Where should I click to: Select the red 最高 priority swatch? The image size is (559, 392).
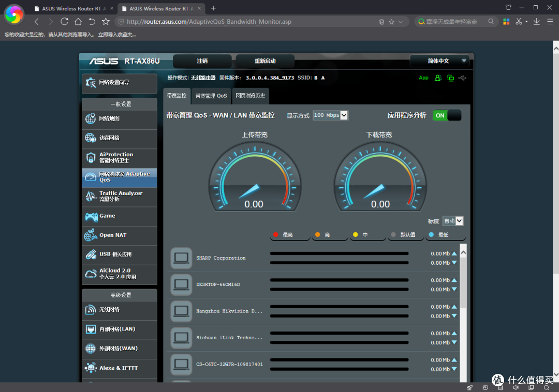tap(275, 235)
